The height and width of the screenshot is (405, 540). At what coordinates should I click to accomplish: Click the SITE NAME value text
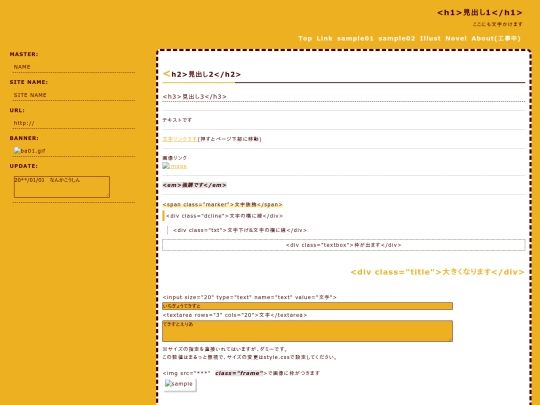tap(30, 95)
